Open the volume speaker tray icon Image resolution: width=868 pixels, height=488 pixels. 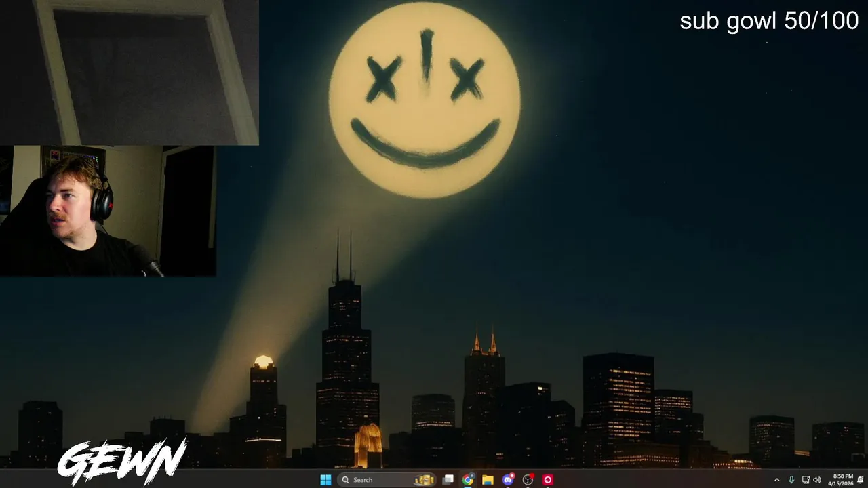816,480
